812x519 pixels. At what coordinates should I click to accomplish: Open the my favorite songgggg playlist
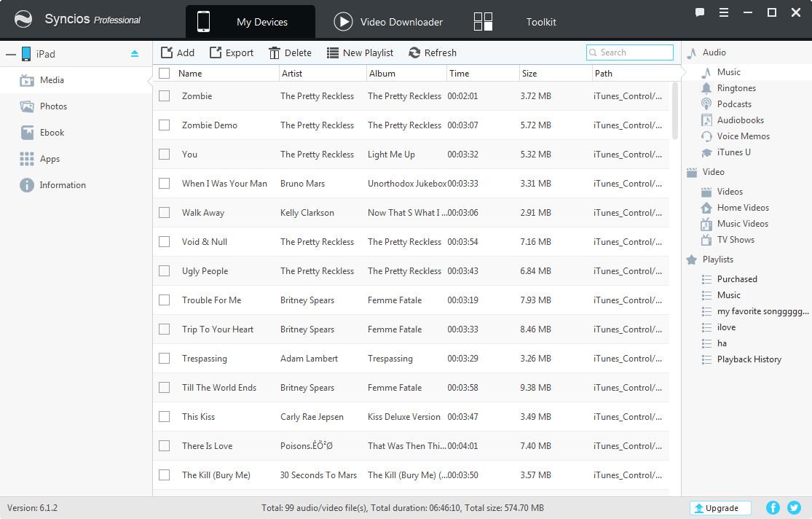click(x=755, y=311)
